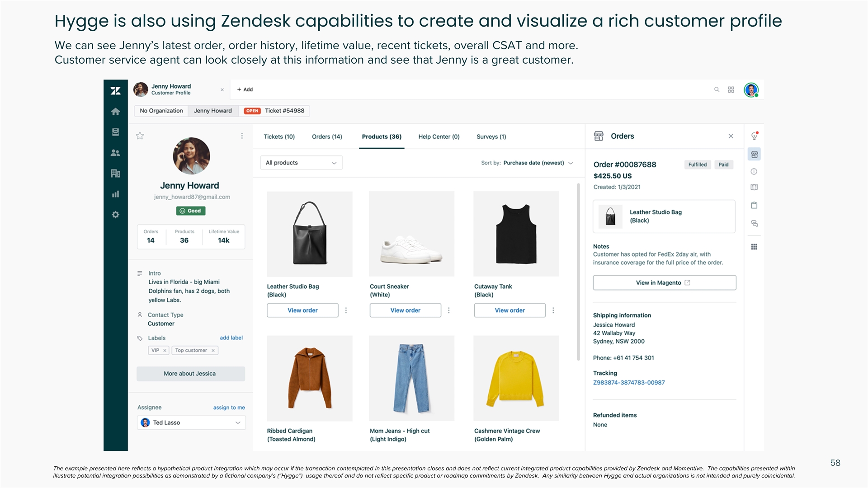
Task: Open the Home icon in left sidebar
Action: click(x=116, y=112)
